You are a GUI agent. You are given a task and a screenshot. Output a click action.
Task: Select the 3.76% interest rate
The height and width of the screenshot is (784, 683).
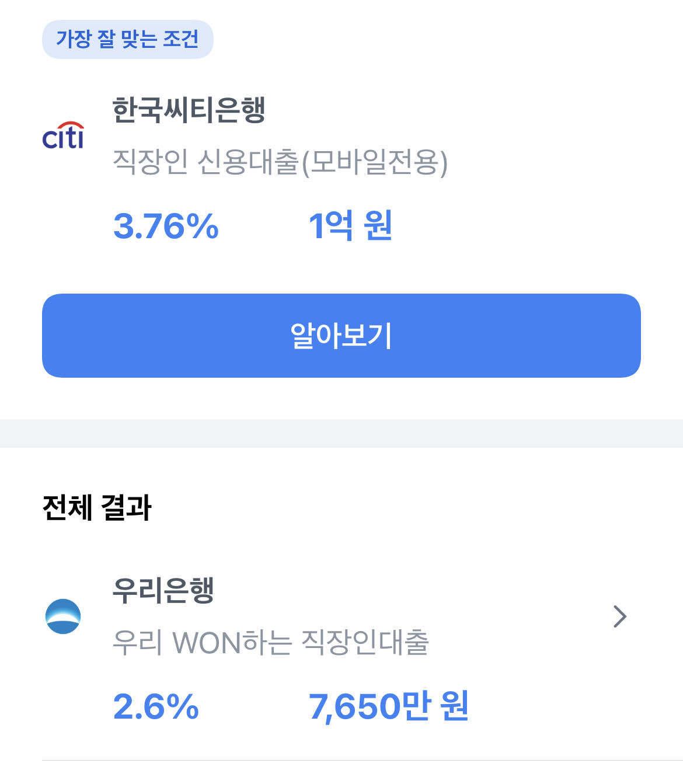click(x=165, y=228)
